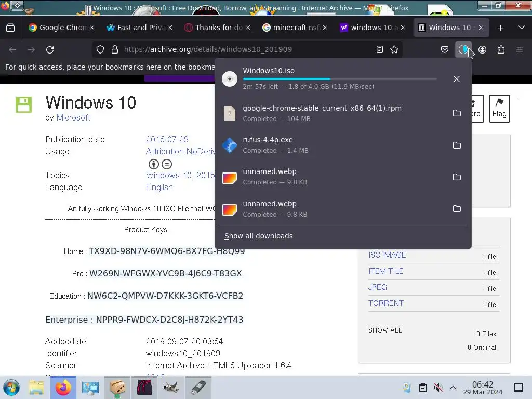Click Show all downloads
Image resolution: width=532 pixels, height=399 pixels.
(x=259, y=236)
